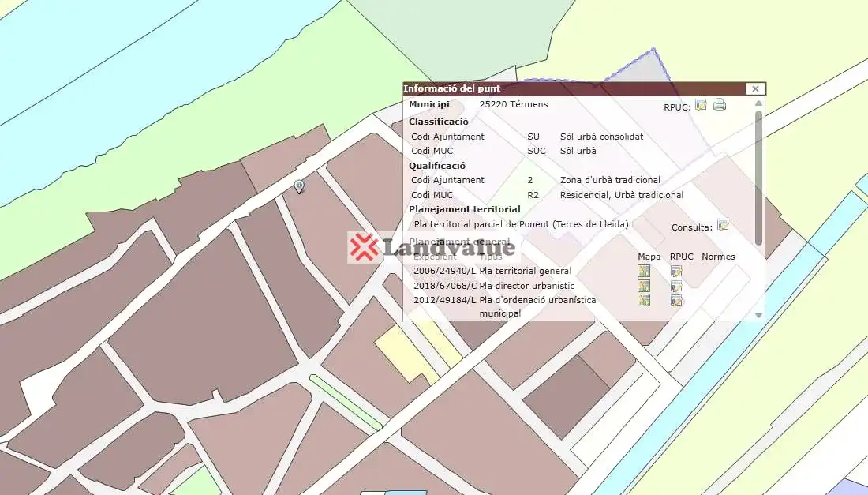Screen dimensions: 868x495
Task: Click the 'SUC' code value
Action: click(x=537, y=151)
